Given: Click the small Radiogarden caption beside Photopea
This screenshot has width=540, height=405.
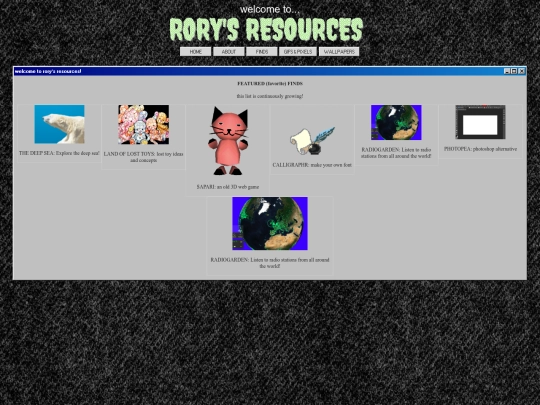Looking at the screenshot, I should pyautogui.click(x=396, y=153).
